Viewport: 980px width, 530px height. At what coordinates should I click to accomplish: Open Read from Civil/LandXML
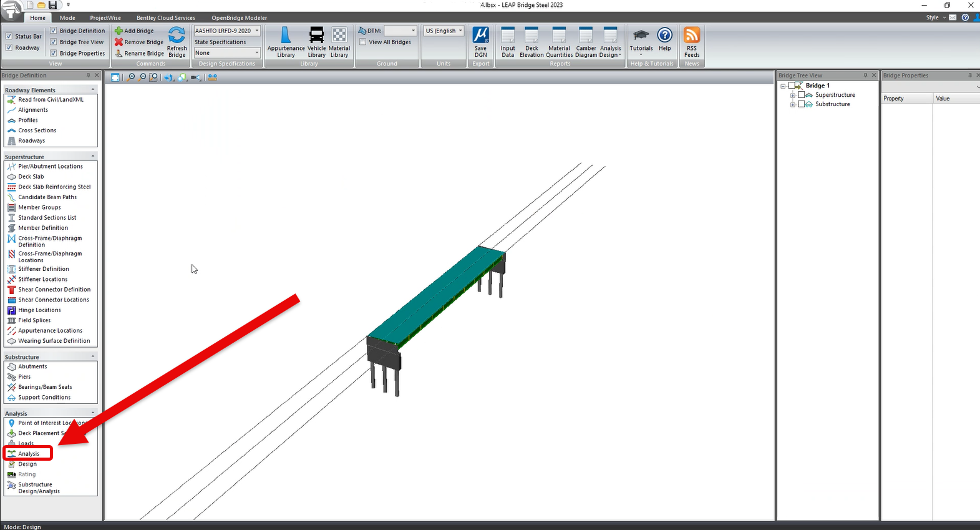(51, 100)
